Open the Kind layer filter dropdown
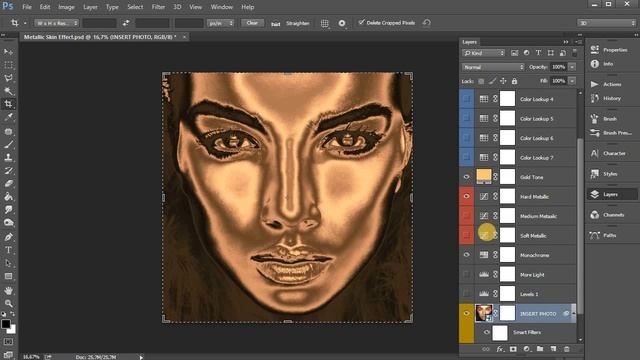 pos(484,53)
